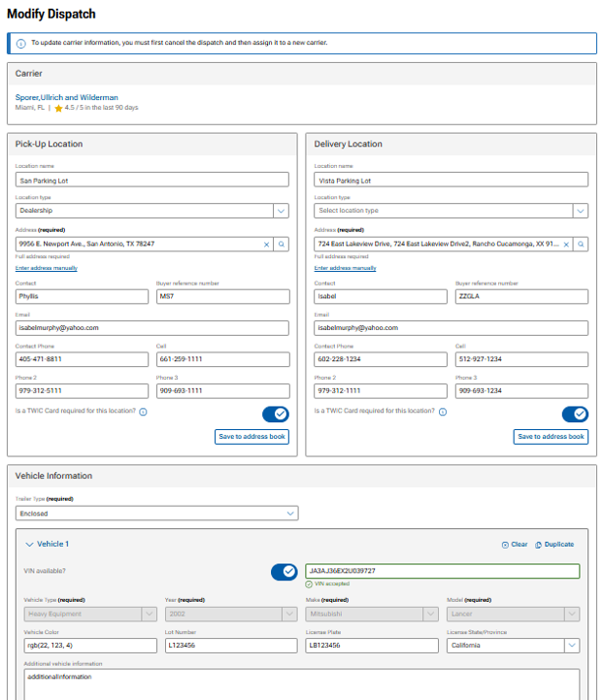
Task: Open Sporer, Ullrich and Wilderman carrier link
Action: click(67, 97)
